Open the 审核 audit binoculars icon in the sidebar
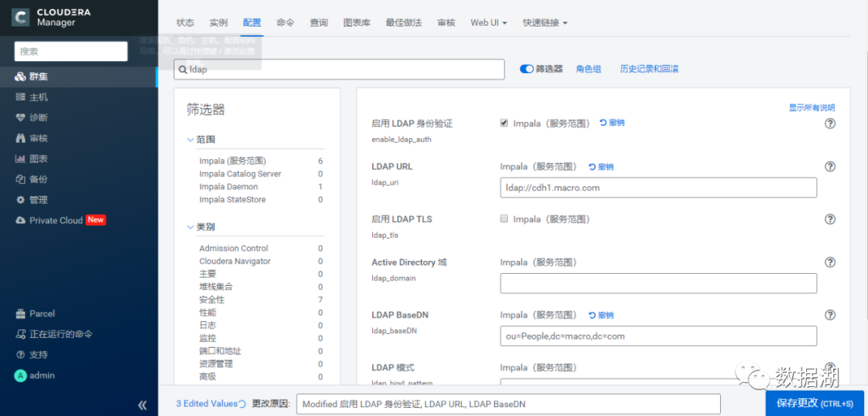 [x=20, y=138]
